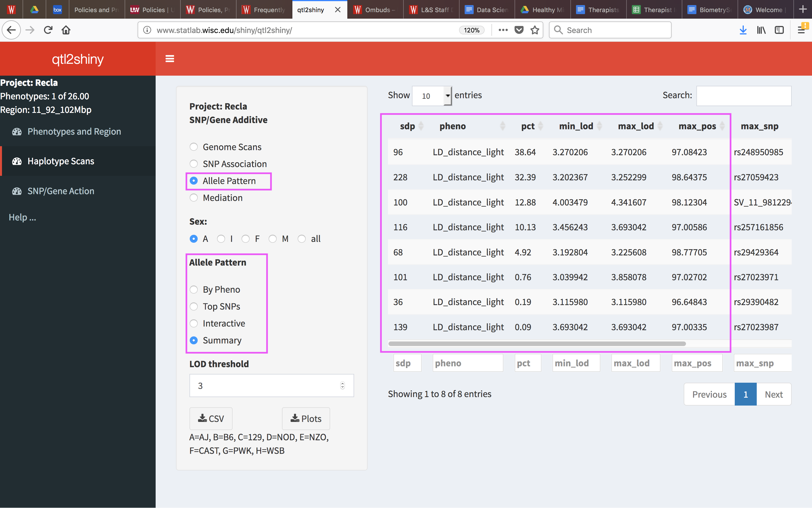Viewport: 812px width, 508px height.
Task: Save page to Pocket
Action: [x=519, y=30]
